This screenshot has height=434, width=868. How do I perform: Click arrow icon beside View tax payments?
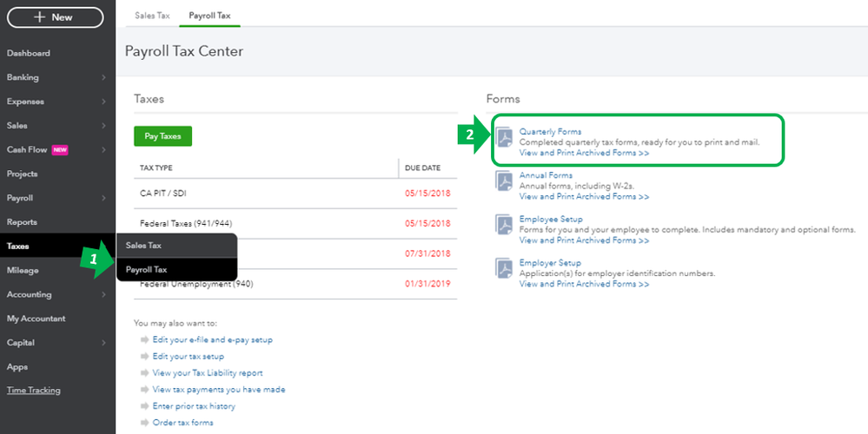pos(145,390)
